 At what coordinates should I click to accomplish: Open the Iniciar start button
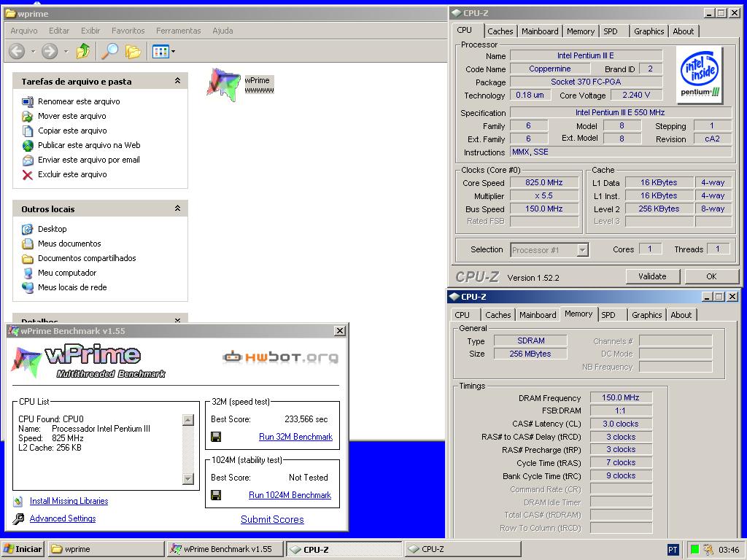(x=23, y=549)
